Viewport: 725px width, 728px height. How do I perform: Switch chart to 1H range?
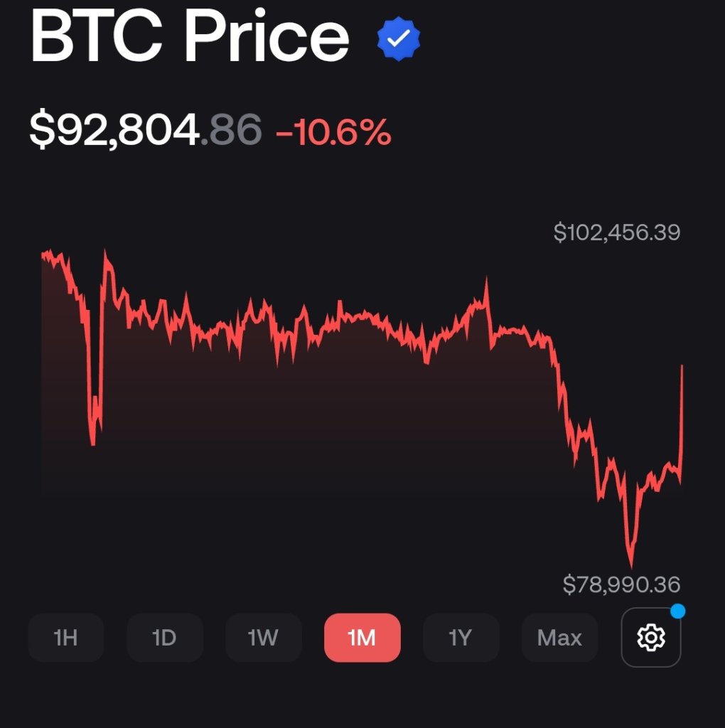coord(66,638)
